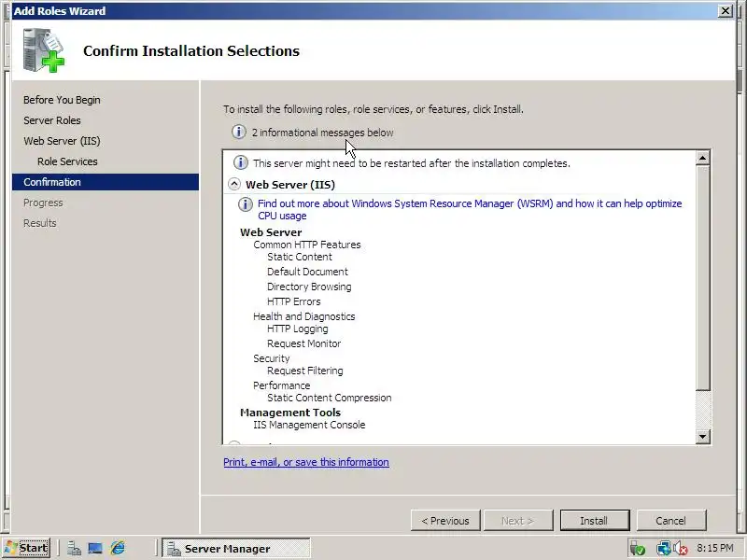Click the green-check security tray icon

638,549
